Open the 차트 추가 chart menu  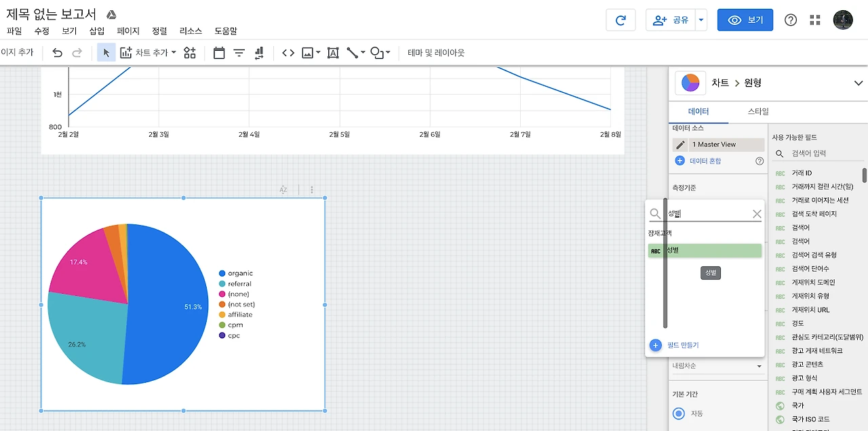click(148, 53)
